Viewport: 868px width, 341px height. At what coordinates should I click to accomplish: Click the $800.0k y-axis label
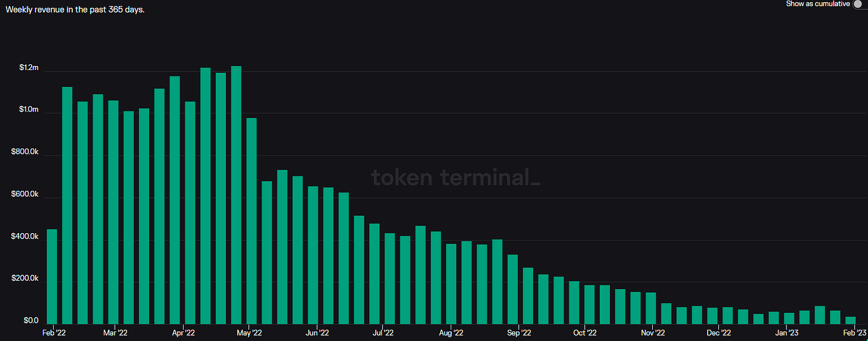pyautogui.click(x=25, y=152)
